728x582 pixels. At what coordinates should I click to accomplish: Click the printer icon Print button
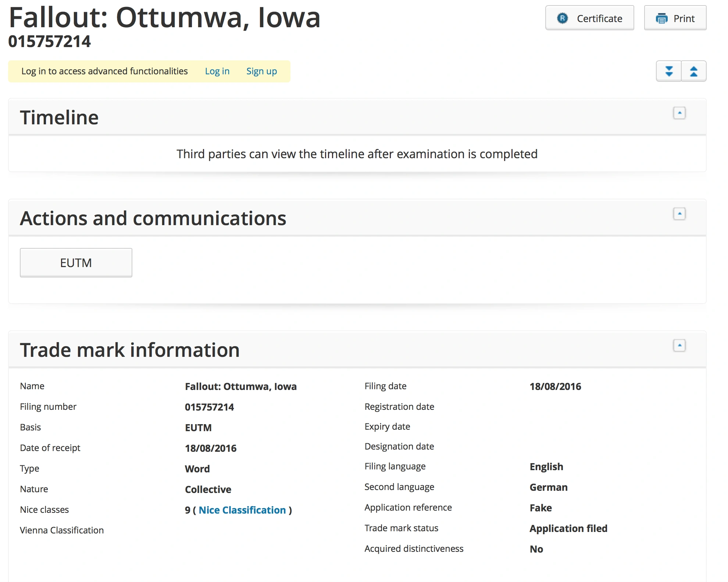[675, 18]
